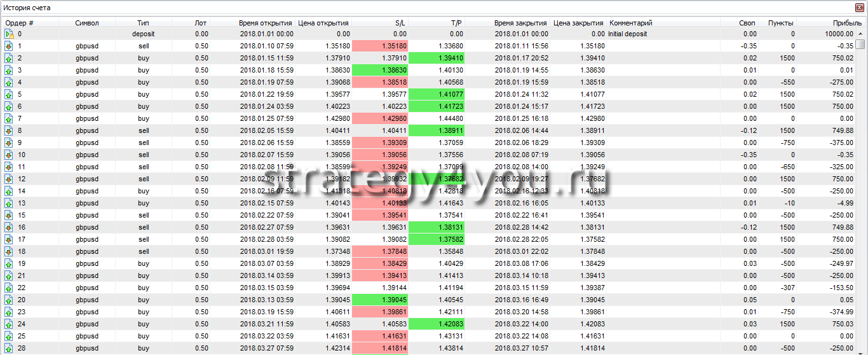Click the buy order icon in row 2
The width and height of the screenshot is (868, 355).
pyautogui.click(x=9, y=58)
